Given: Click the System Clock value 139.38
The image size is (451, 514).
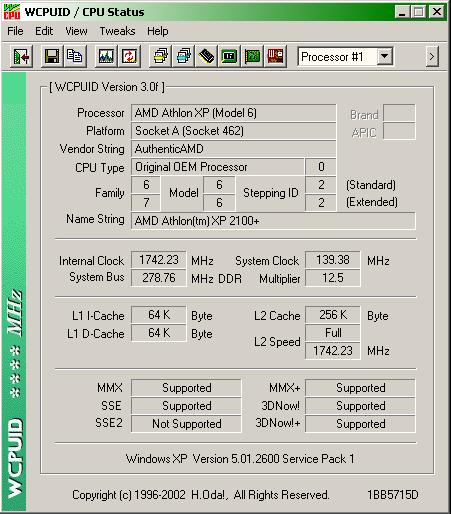Looking at the screenshot, I should (x=333, y=260).
